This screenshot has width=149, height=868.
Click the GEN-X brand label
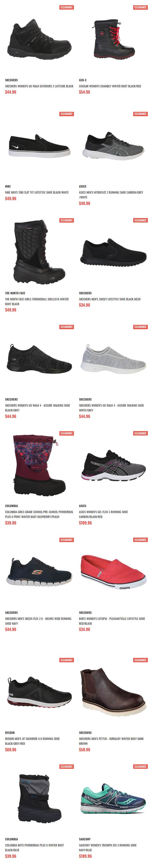[x=83, y=80]
